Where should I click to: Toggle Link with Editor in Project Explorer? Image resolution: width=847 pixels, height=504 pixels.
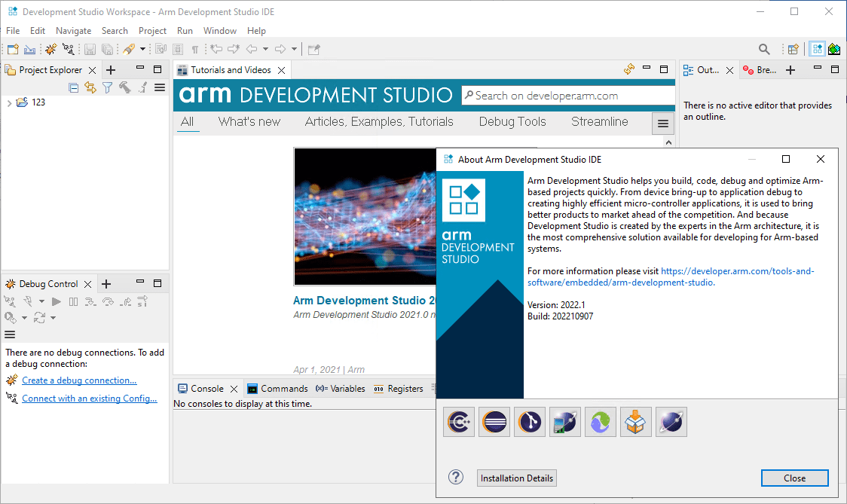pos(90,87)
